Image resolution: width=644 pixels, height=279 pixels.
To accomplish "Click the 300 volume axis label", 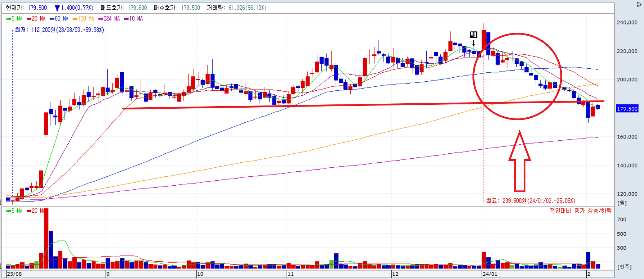I will pos(622,248).
